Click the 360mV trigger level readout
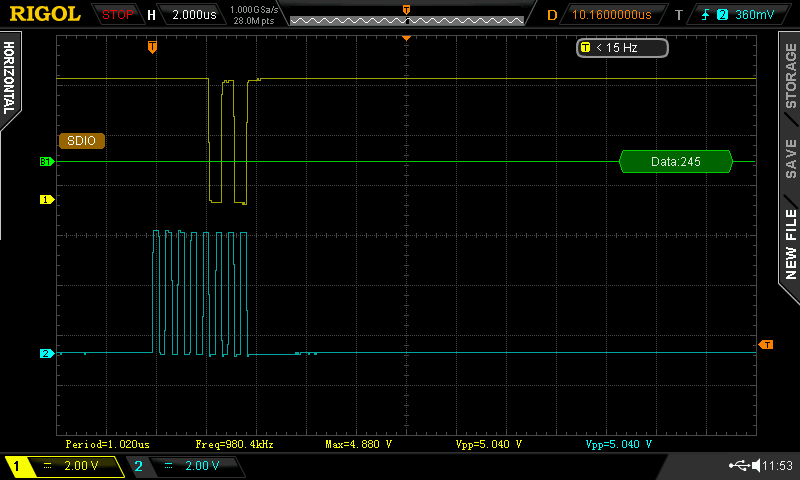This screenshot has width=800, height=480. [x=755, y=15]
